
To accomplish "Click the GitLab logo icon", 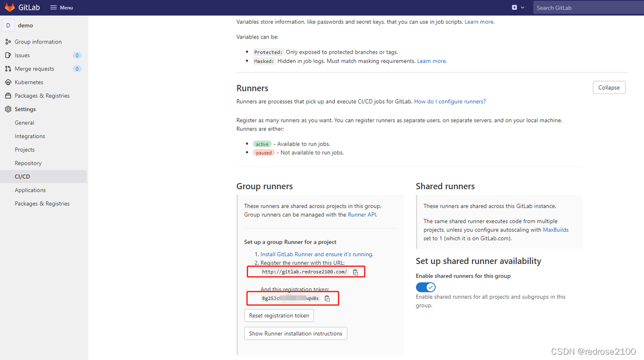I will coord(10,7).
